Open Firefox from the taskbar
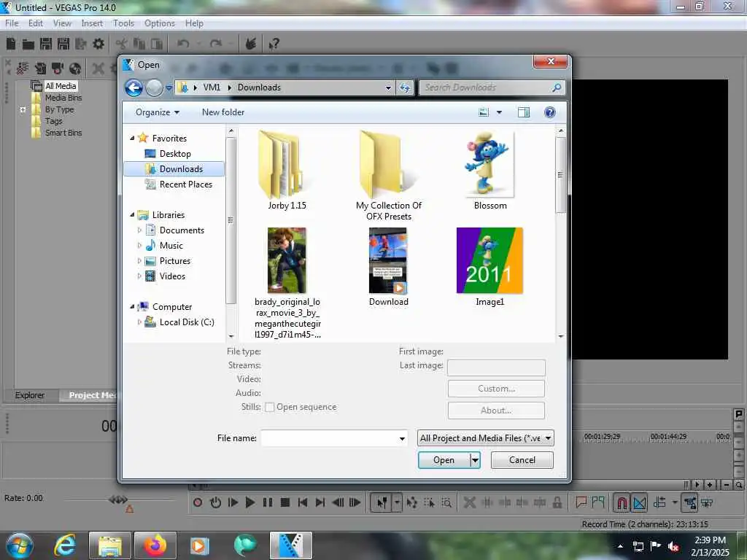Image resolution: width=747 pixels, height=560 pixels. pyautogui.click(x=155, y=545)
